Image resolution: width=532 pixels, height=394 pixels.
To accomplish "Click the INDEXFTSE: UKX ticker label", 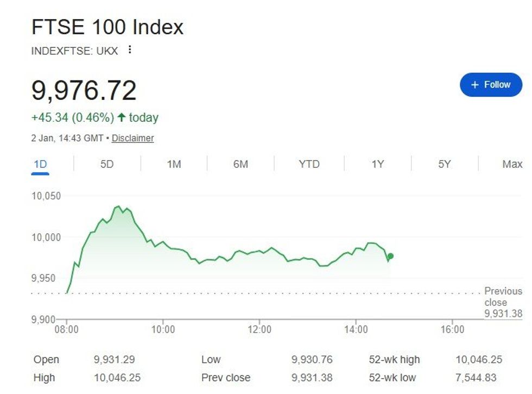I will coord(74,50).
